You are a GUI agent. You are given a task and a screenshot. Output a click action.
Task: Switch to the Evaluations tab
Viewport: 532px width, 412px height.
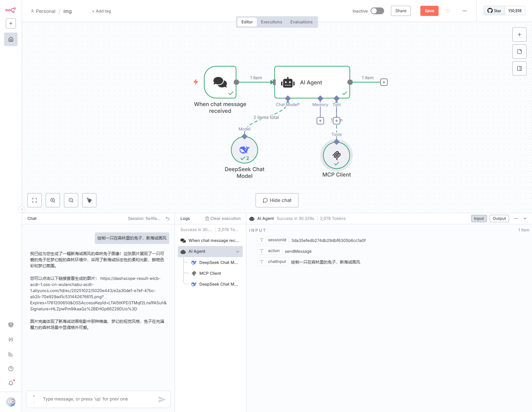pyautogui.click(x=302, y=22)
